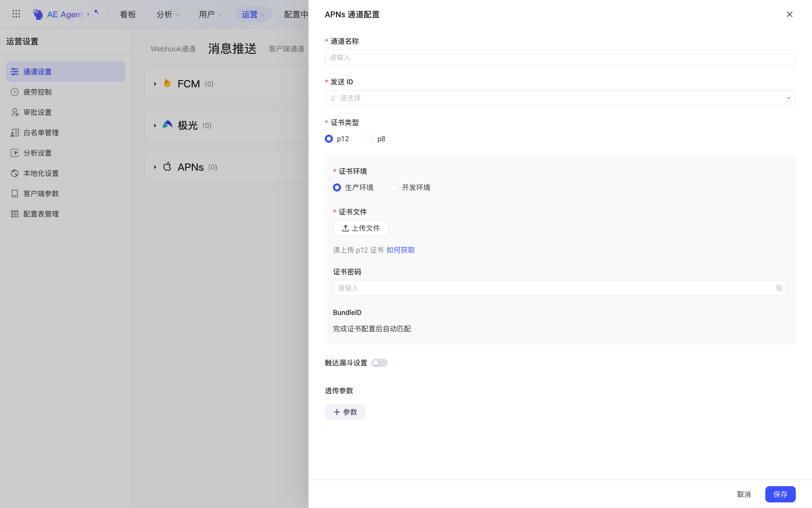The image size is (812, 508).
Task: Click the 白名单管理 contact-list icon
Action: tap(15, 133)
